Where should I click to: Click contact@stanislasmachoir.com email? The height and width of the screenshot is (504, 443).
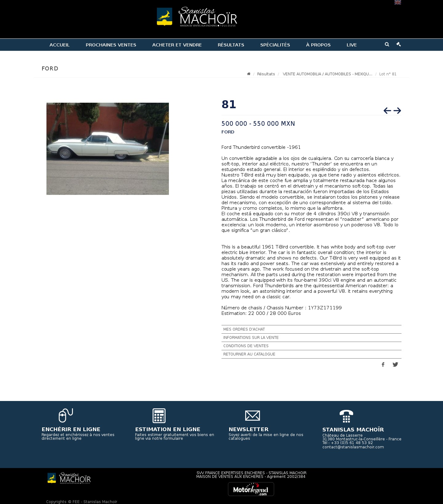coord(353,447)
